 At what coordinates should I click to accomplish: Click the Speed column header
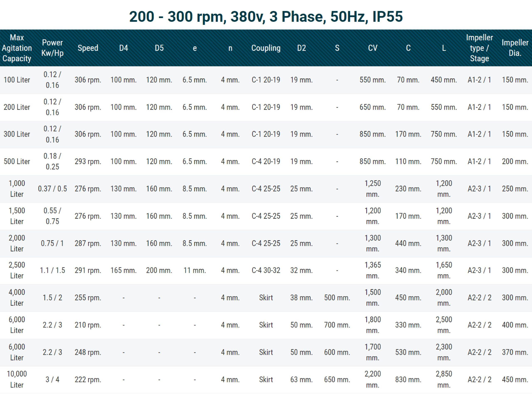pos(88,48)
